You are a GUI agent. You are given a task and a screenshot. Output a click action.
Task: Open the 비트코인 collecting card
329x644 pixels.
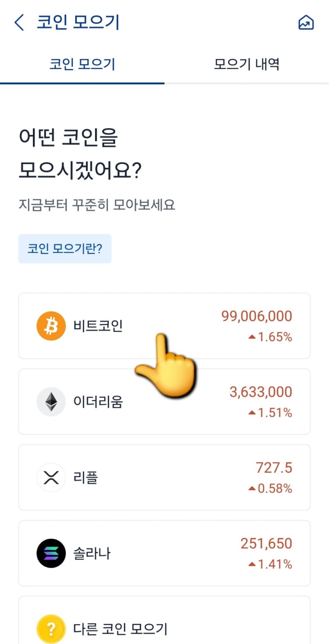click(x=164, y=325)
